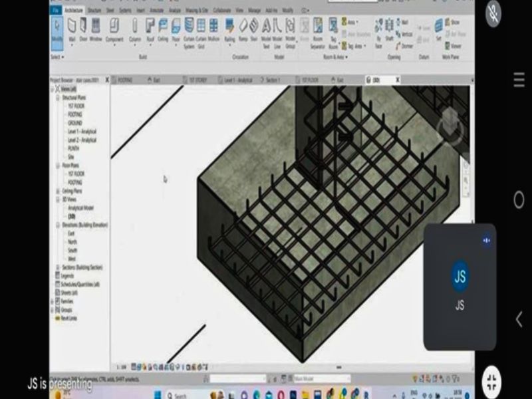Select the Shaft opening tool
The height and width of the screenshot is (399, 532).
389,29
